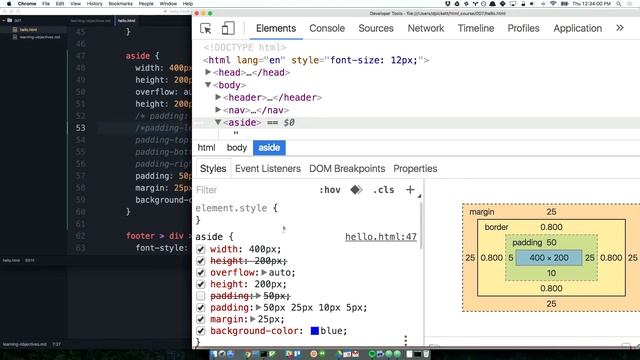
Task: Open Spotlight search in menu bar
Action: click(x=619, y=4)
